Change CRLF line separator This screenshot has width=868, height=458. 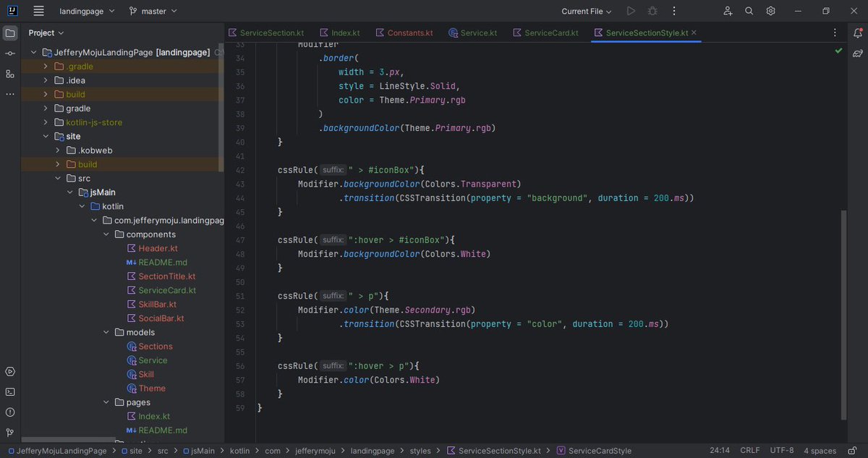pos(750,451)
